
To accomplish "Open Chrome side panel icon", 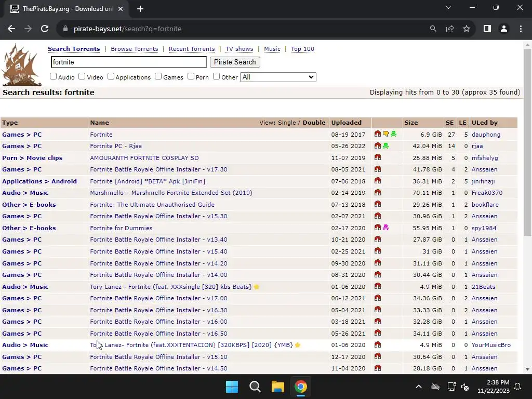I will [x=487, y=29].
